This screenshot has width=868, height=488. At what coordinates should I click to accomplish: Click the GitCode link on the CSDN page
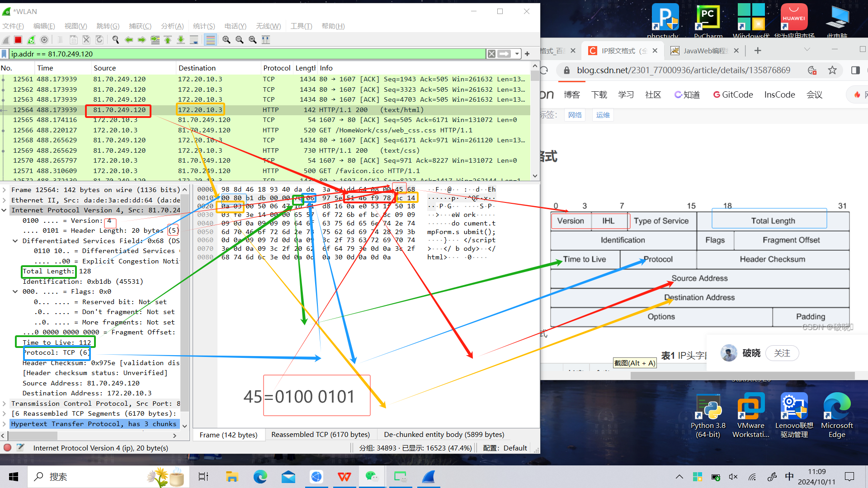pyautogui.click(x=733, y=95)
